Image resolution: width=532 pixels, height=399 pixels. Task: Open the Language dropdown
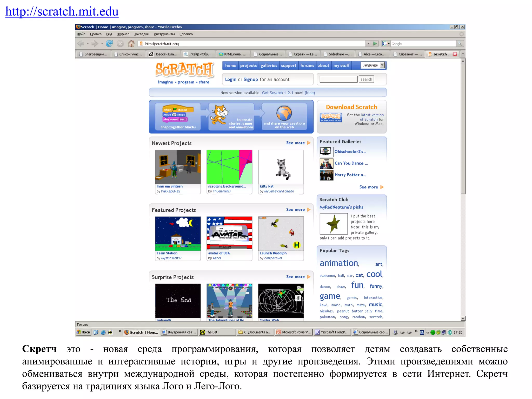[373, 65]
